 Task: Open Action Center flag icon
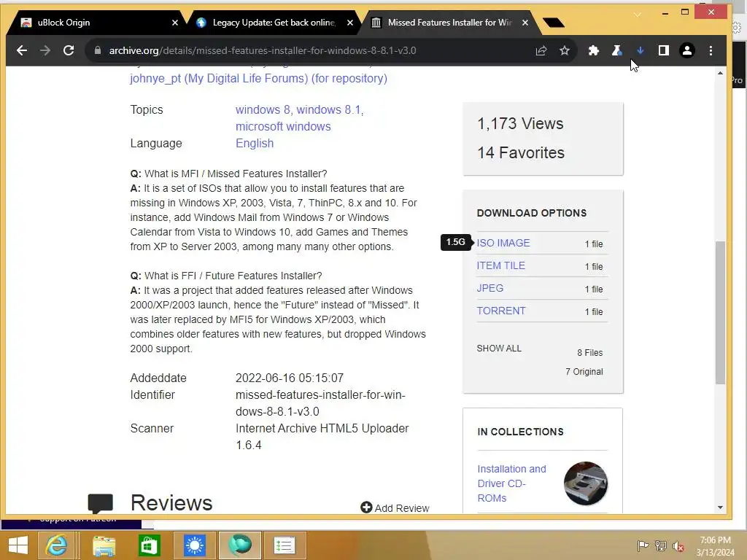tap(643, 546)
